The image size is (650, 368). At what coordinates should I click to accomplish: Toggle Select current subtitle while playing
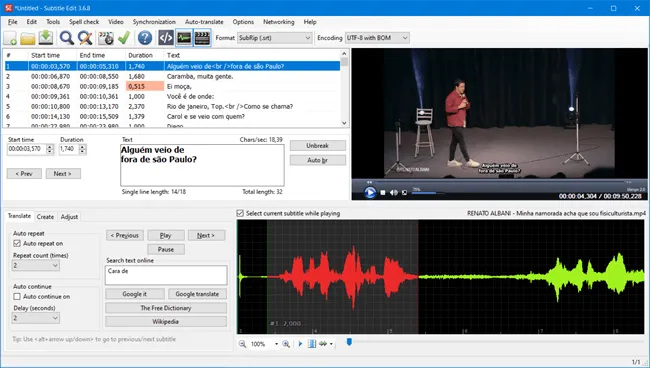240,213
